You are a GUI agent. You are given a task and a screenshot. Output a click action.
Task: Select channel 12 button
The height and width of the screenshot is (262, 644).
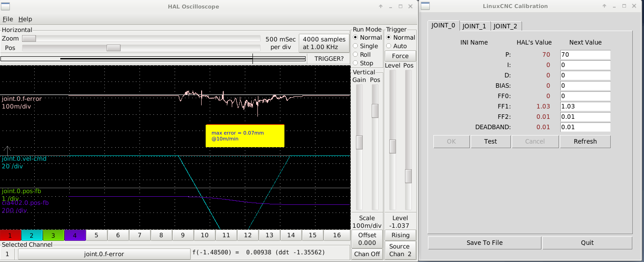(248, 235)
